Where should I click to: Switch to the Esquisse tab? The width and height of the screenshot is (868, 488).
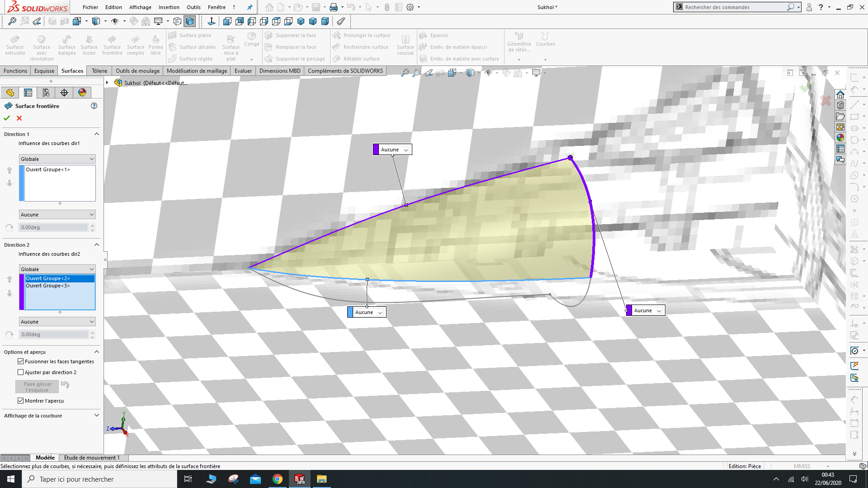tap(44, 71)
